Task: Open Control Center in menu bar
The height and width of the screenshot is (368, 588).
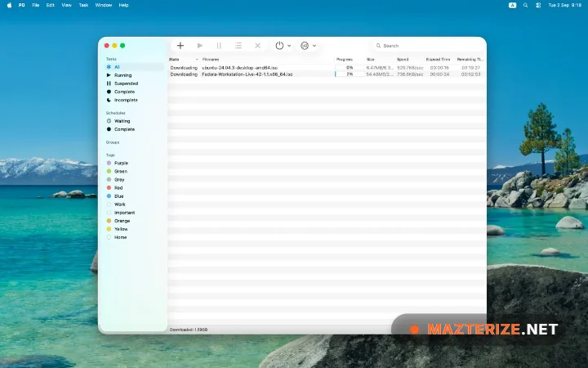Action: pyautogui.click(x=538, y=5)
